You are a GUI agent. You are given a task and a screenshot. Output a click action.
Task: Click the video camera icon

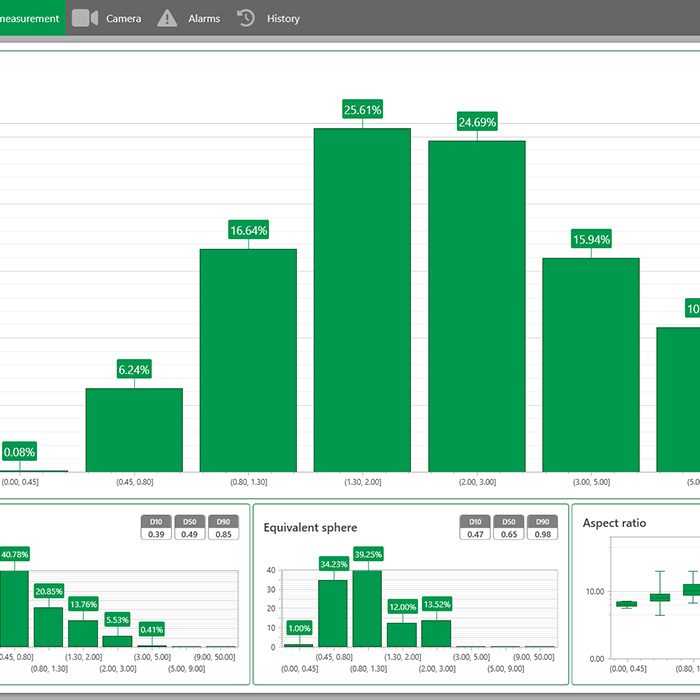click(x=85, y=18)
